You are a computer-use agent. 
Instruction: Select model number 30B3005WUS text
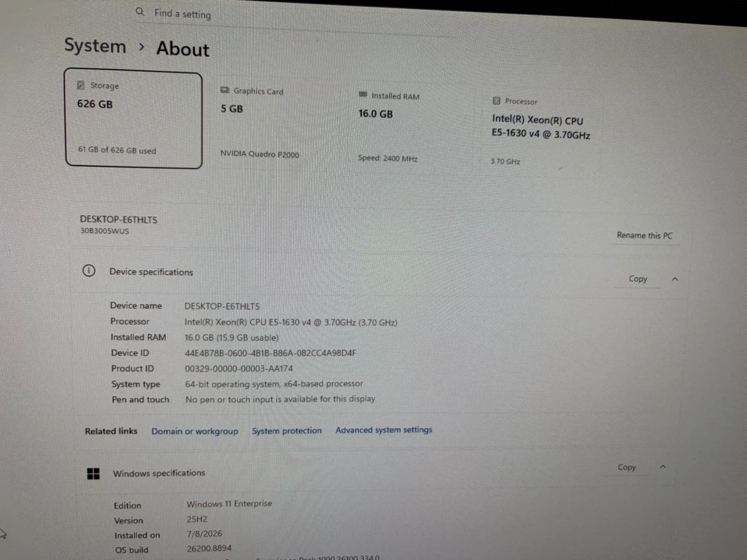click(105, 231)
